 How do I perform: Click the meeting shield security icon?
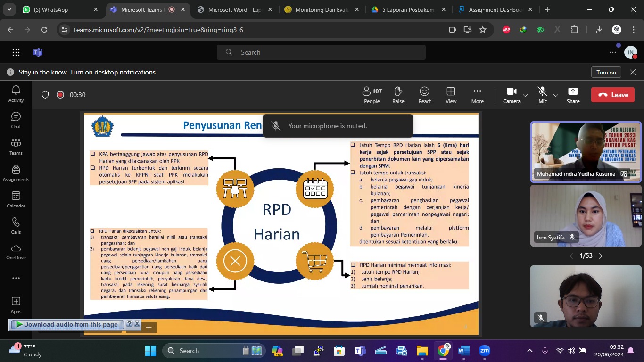45,95
